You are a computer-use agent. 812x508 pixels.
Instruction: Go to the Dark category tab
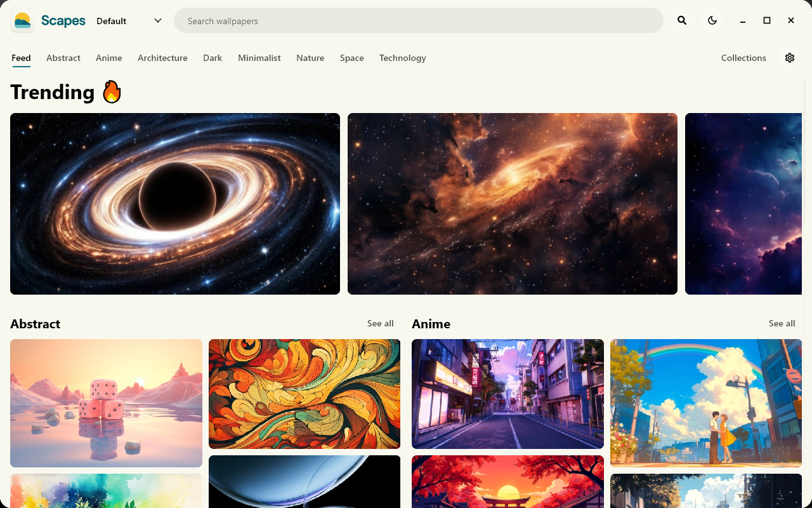coord(213,58)
